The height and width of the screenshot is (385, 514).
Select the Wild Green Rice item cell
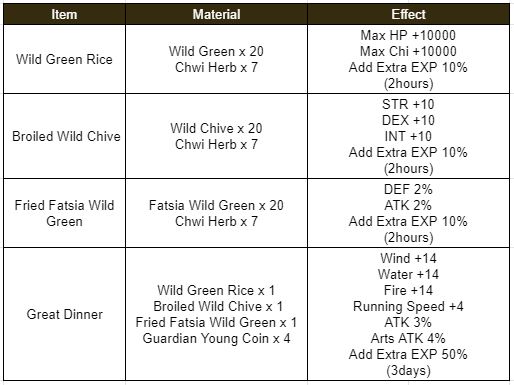click(x=64, y=59)
